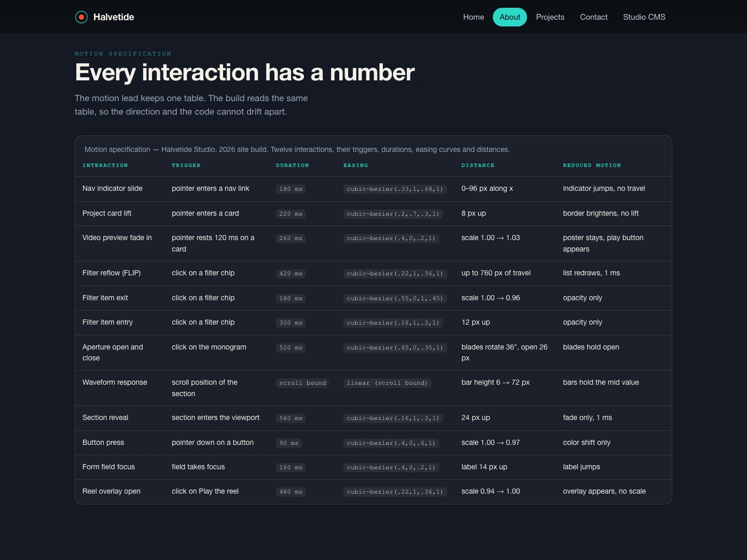The height and width of the screenshot is (560, 747).
Task: Click the 'Reel overlay open' row name
Action: 112,492
